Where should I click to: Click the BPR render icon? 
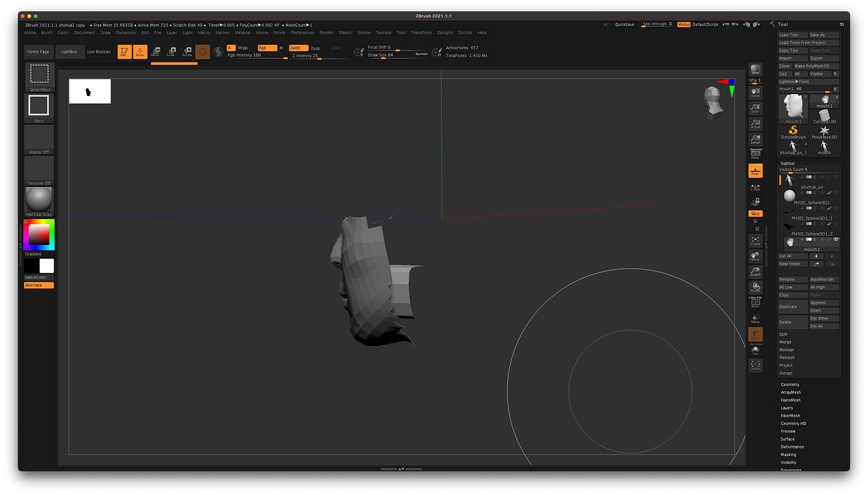pos(755,69)
